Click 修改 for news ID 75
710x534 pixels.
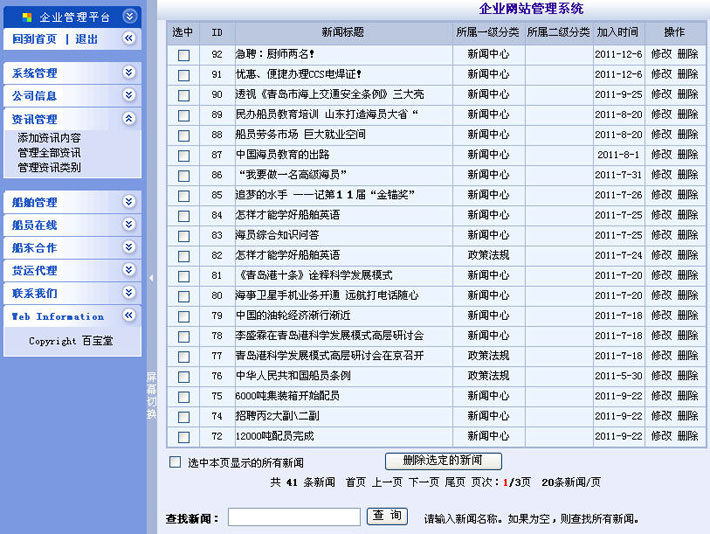pos(661,396)
